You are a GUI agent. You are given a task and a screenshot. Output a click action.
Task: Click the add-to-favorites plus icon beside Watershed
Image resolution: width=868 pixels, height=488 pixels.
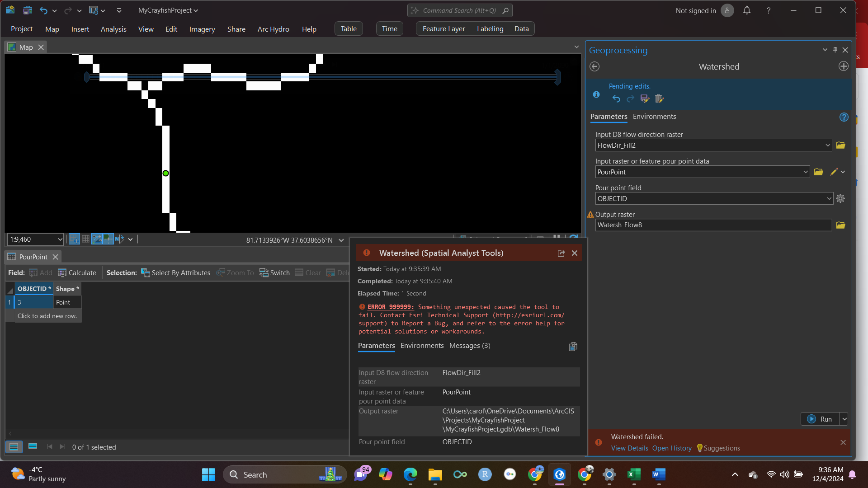tap(843, 66)
